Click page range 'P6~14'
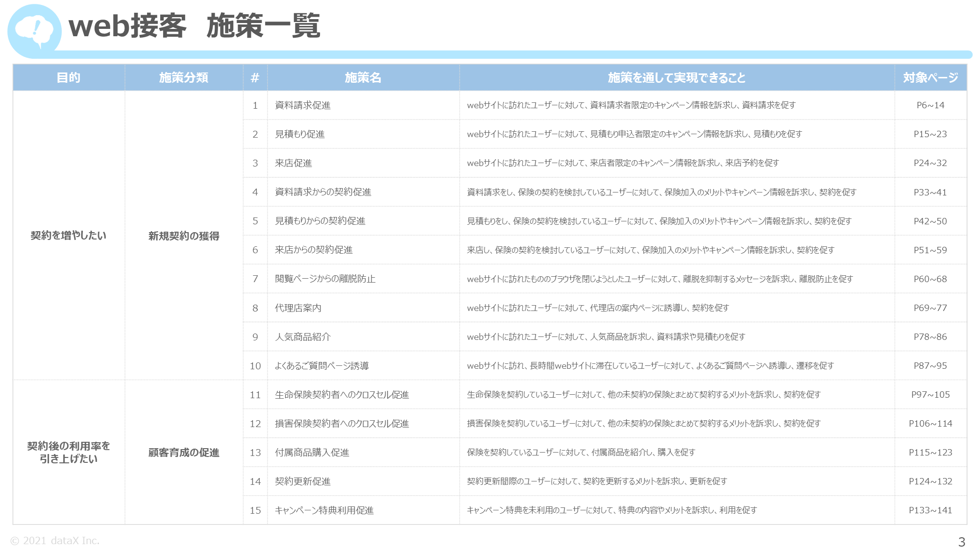980x551 pixels. 931,105
